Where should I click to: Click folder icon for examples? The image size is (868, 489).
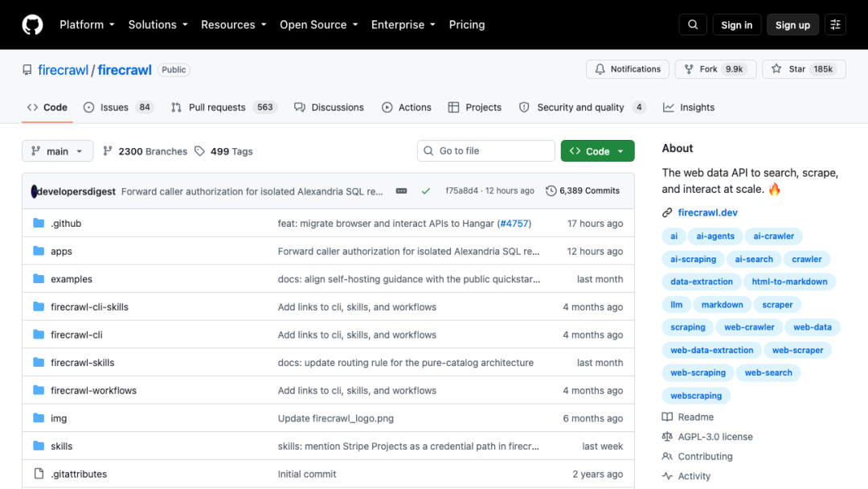pyautogui.click(x=39, y=278)
